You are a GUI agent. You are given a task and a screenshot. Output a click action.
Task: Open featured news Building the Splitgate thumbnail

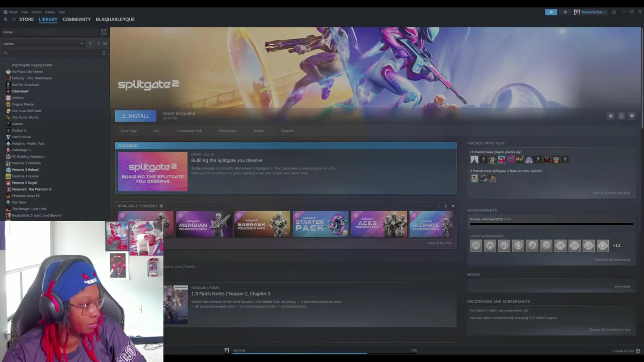(152, 172)
